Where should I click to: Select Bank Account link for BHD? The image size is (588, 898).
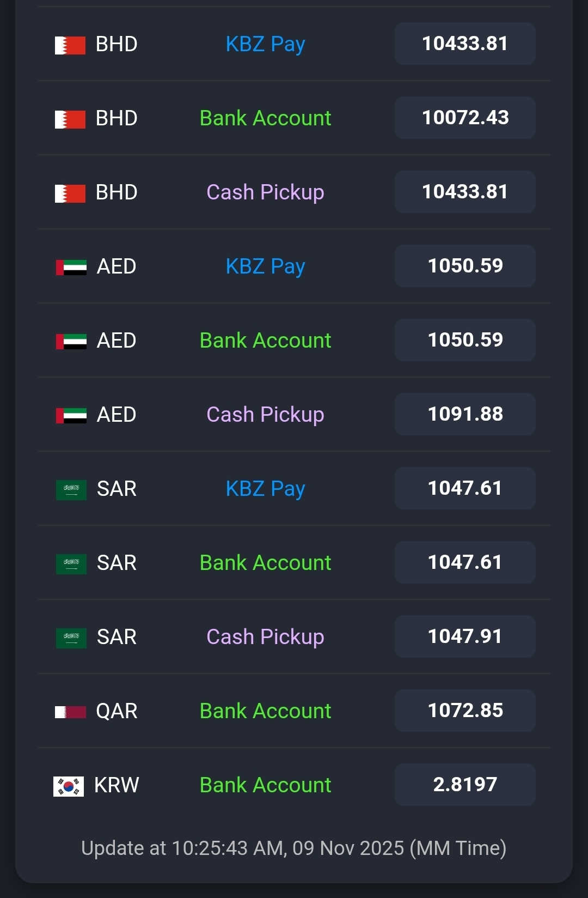coord(265,118)
